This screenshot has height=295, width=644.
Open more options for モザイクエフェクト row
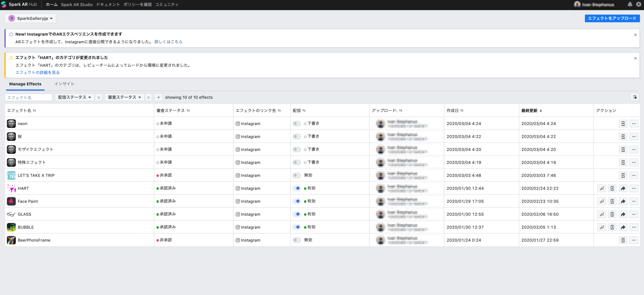click(x=634, y=149)
